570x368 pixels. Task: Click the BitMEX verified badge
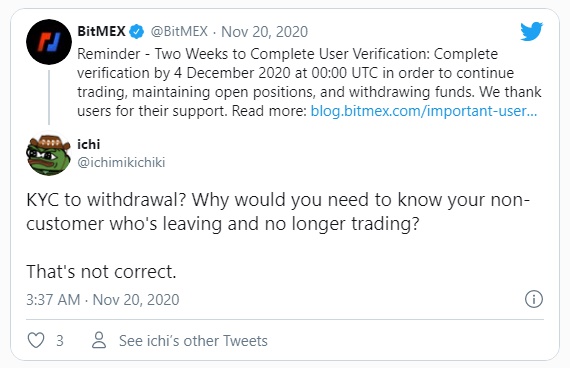click(137, 32)
